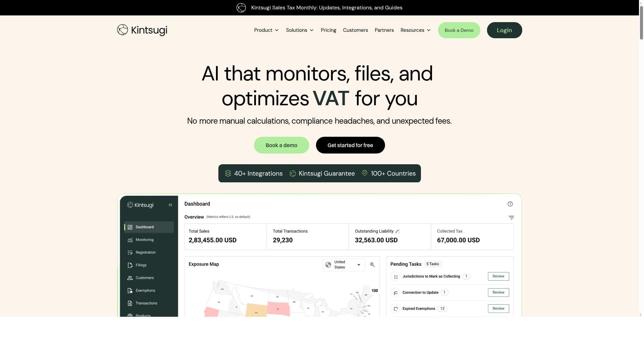
Task: Go to the Customers navigation link
Action: tap(355, 30)
